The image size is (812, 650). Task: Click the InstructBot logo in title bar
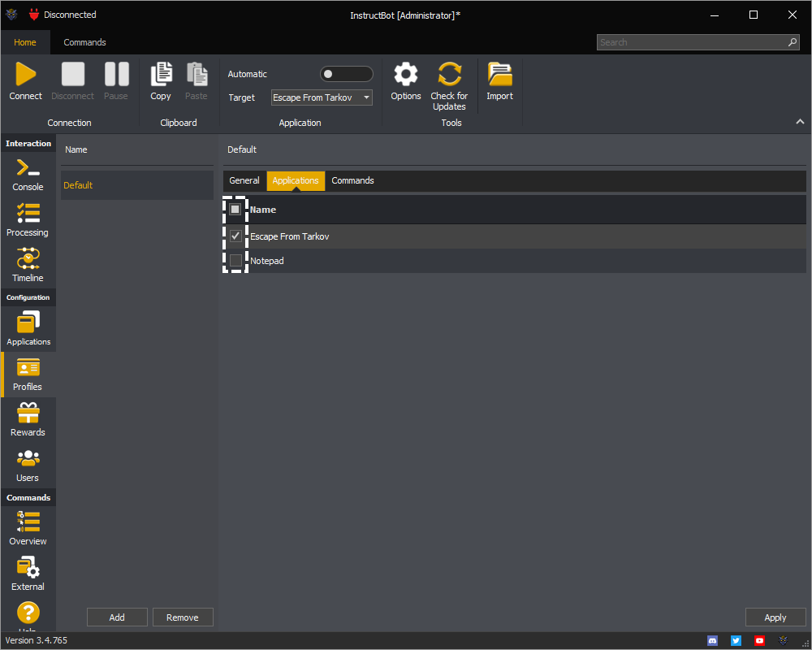pyautogui.click(x=11, y=15)
